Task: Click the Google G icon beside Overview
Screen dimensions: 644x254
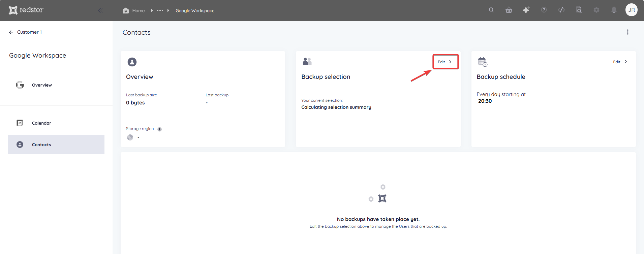Action: click(20, 85)
